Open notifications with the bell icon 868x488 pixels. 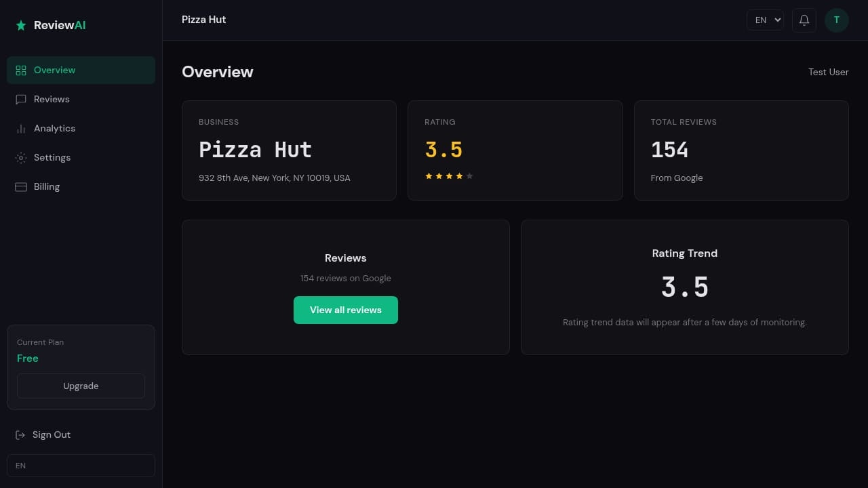click(x=804, y=20)
